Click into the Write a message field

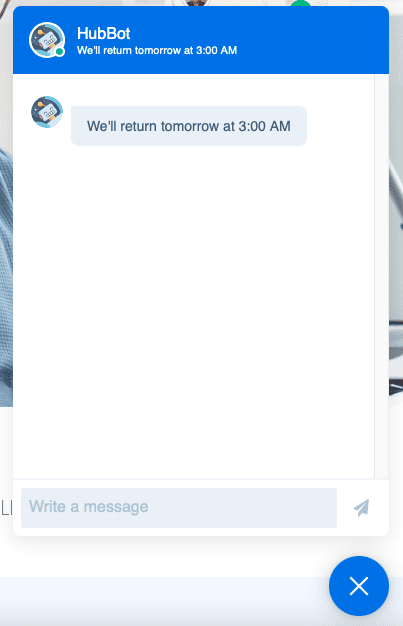click(x=179, y=507)
